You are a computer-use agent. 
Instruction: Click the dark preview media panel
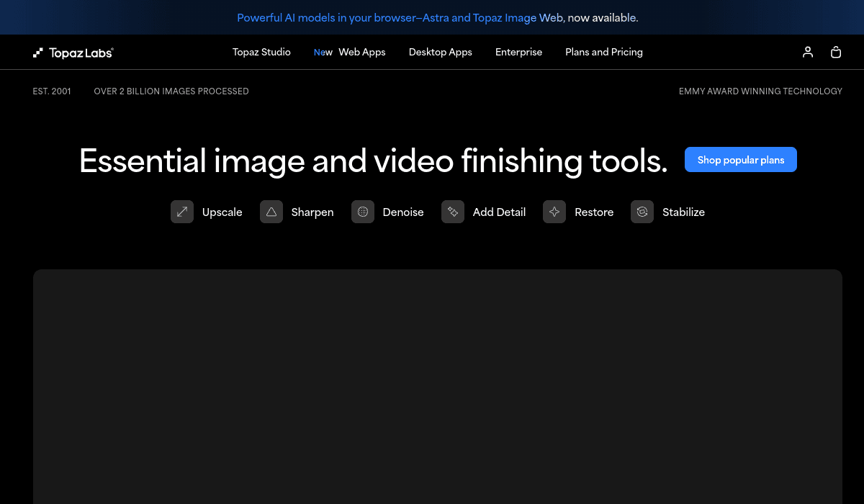point(438,387)
